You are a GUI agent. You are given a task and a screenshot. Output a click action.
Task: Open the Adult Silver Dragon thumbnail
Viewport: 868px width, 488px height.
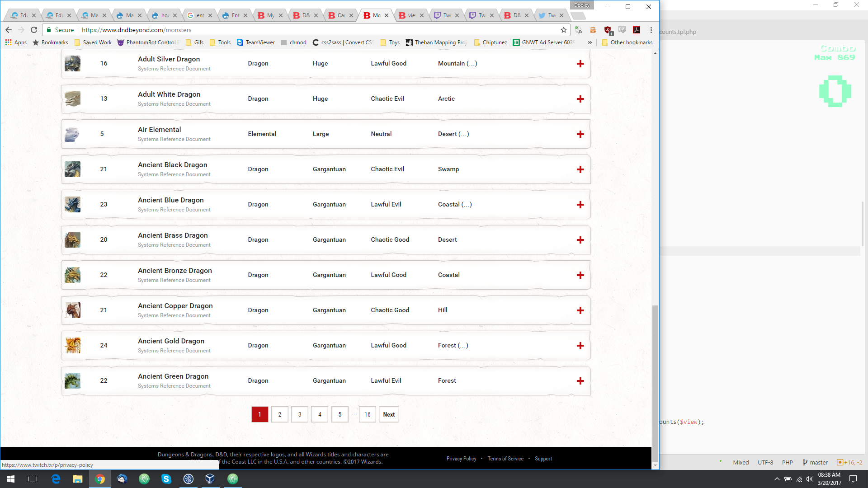72,63
